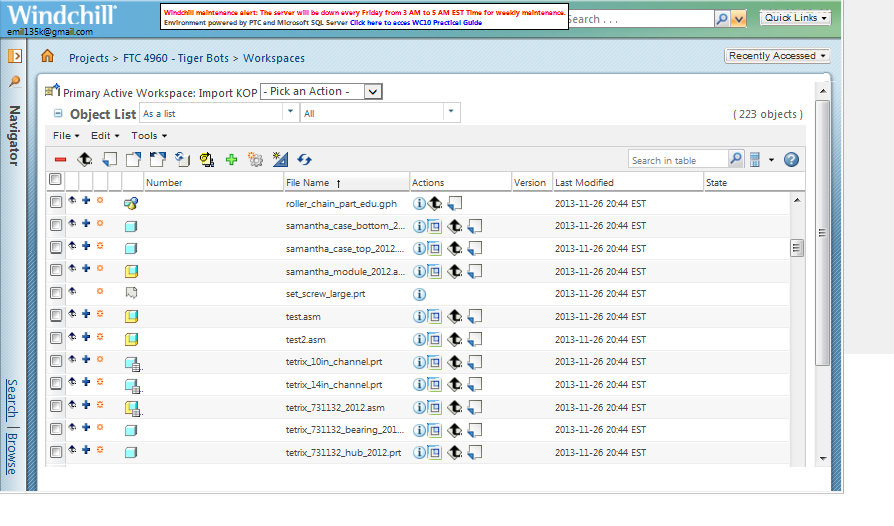Sort by the Number column header

[x=214, y=182]
